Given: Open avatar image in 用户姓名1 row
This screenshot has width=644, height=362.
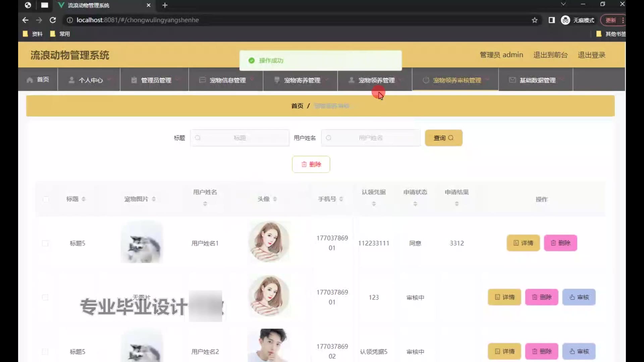Looking at the screenshot, I should 268,242.
